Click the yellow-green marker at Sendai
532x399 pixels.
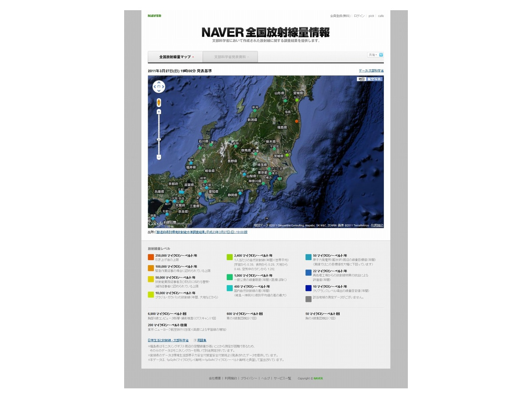[297, 100]
